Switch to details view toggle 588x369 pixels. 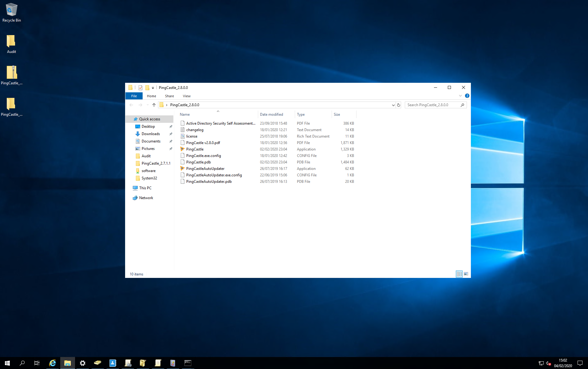[459, 274]
